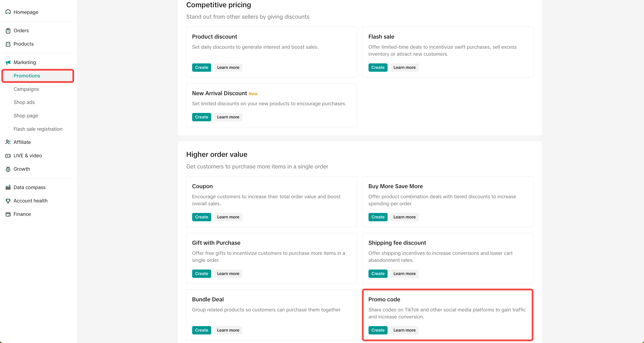Create a Flash sale promotion
The height and width of the screenshot is (343, 644).
[378, 68]
